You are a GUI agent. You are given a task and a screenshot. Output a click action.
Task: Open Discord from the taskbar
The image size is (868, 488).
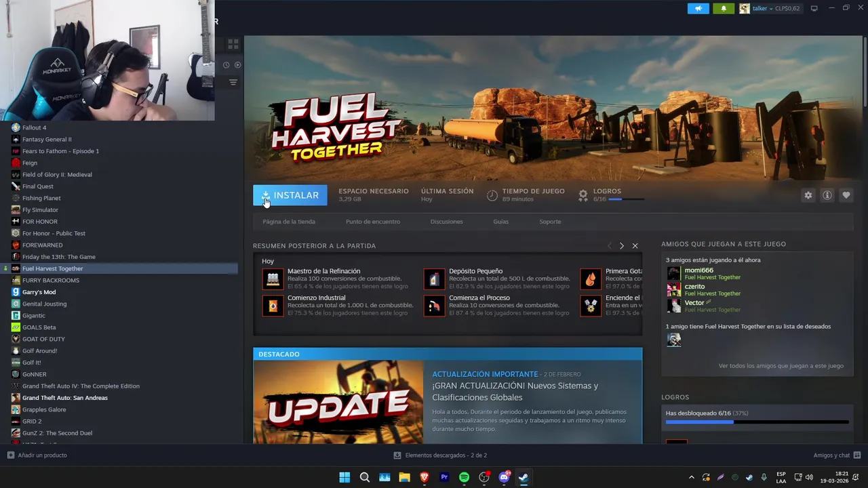504,477
